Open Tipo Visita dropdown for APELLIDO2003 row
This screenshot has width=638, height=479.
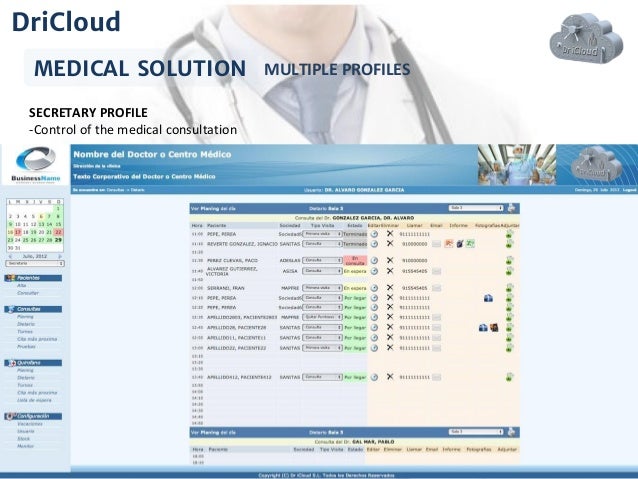pos(322,317)
